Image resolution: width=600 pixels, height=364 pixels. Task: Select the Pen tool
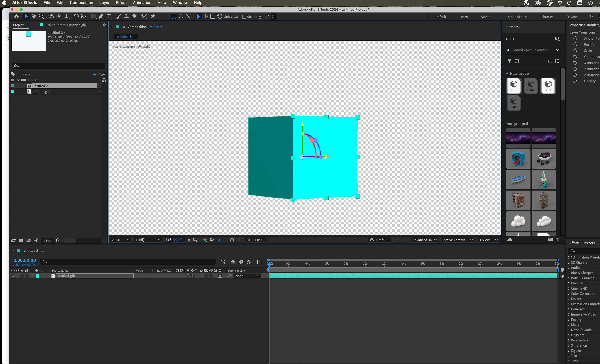(101, 16)
